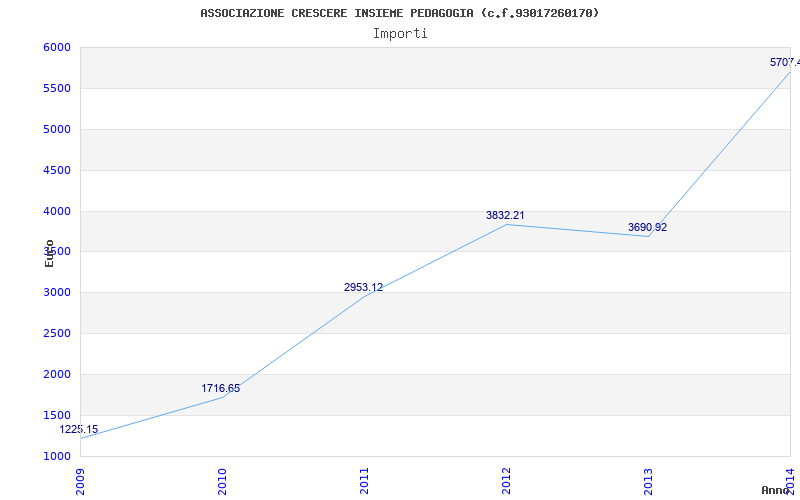Click the 2014 x-axis label

tap(790, 481)
